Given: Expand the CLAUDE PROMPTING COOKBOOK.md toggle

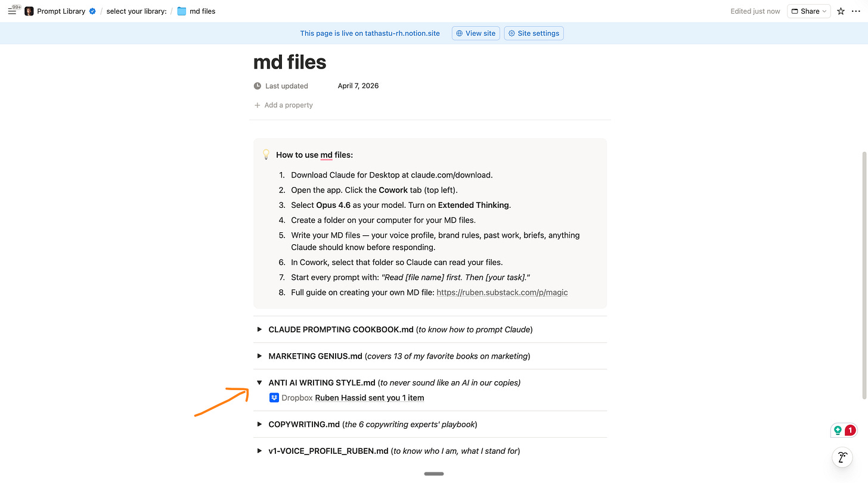Looking at the screenshot, I should click(259, 329).
